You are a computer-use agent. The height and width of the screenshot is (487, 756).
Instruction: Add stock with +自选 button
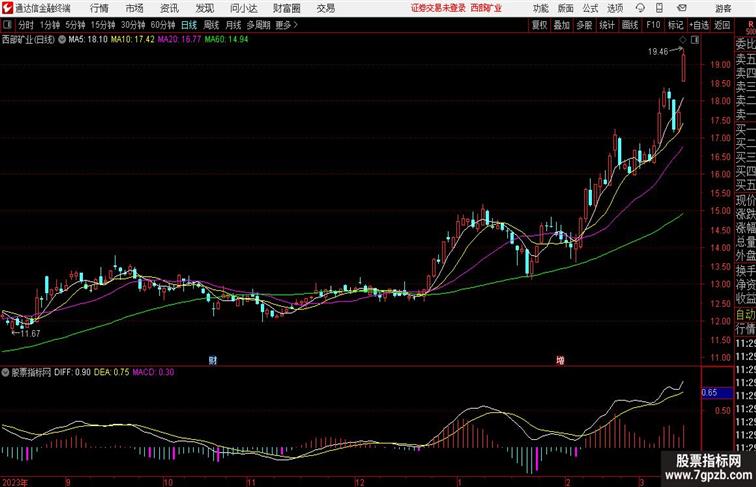click(699, 25)
